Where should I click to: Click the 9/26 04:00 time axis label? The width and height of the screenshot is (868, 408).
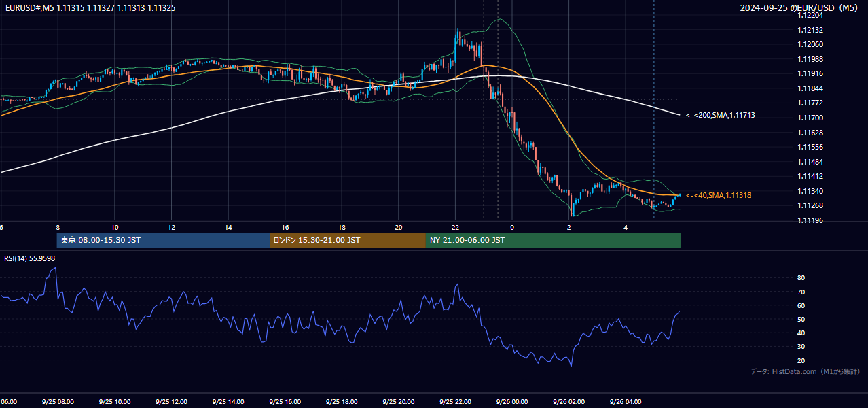point(626,402)
